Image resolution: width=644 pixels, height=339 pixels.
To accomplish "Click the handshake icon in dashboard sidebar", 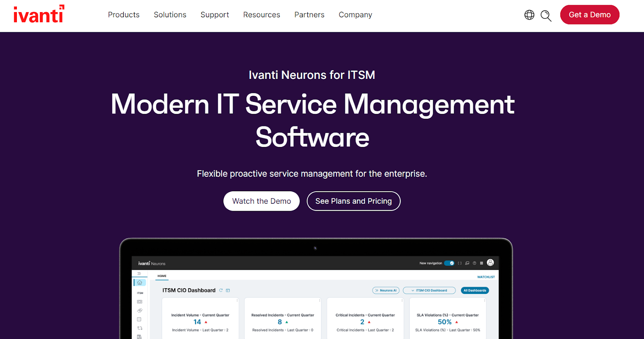I will [x=140, y=310].
